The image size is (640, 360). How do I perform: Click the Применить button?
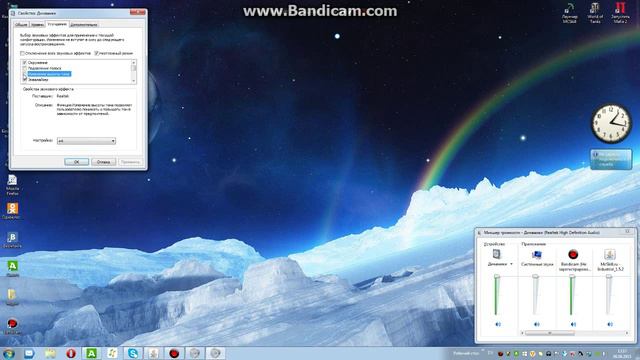point(131,162)
